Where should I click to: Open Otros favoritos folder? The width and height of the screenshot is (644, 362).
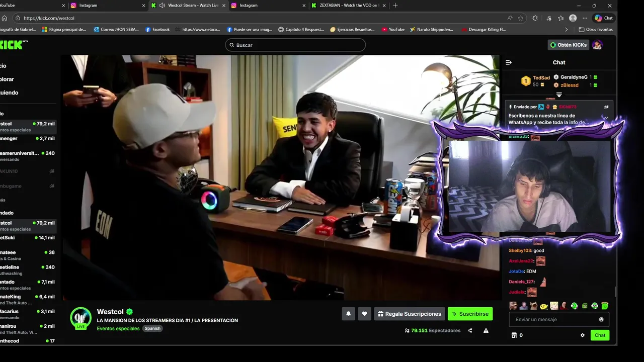pos(596,29)
